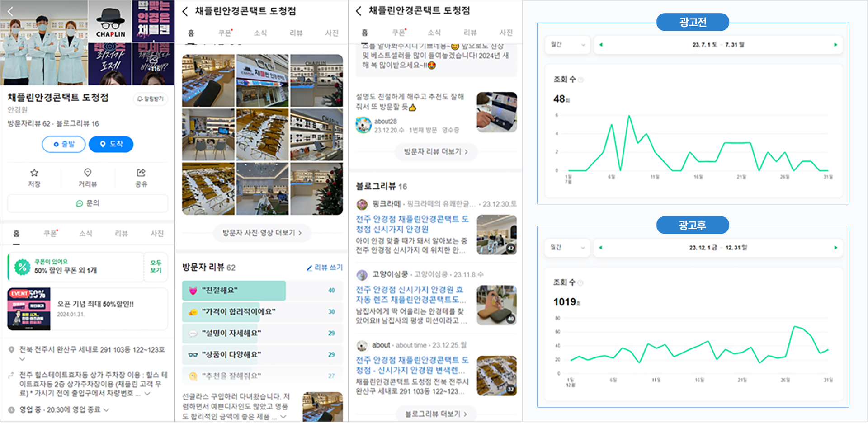Select "친절해요" review keyword bar
Viewport: 868px width, 423px height.
click(262, 291)
